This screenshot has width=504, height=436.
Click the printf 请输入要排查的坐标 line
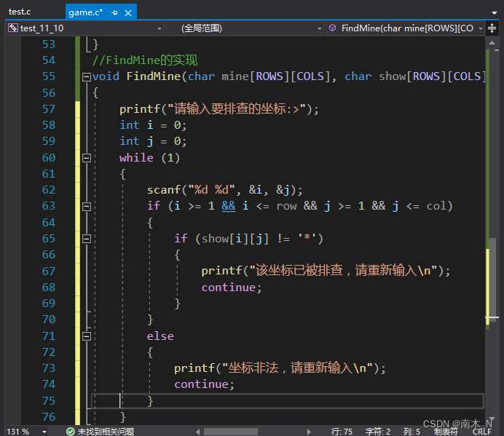219,109
